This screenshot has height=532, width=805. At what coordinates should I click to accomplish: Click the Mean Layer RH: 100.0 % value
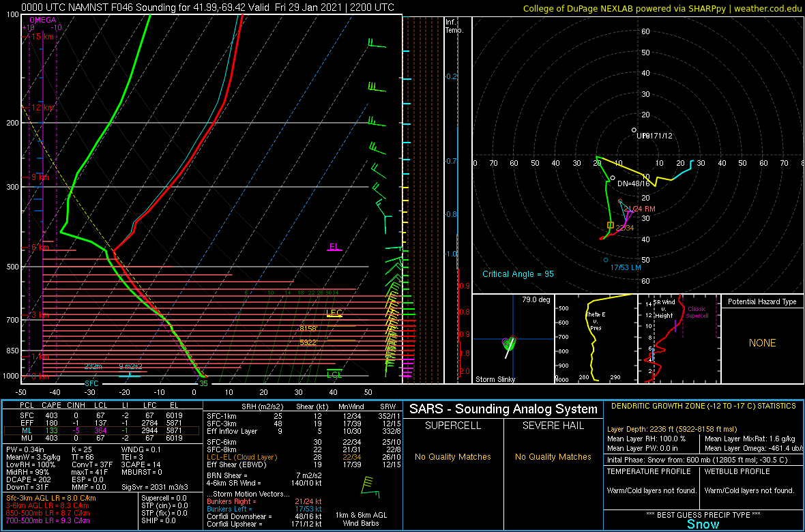tap(646, 439)
